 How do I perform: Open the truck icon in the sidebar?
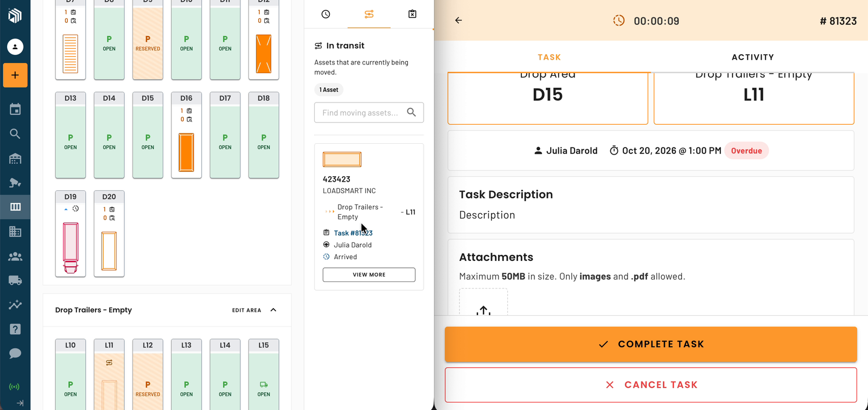coord(15,280)
